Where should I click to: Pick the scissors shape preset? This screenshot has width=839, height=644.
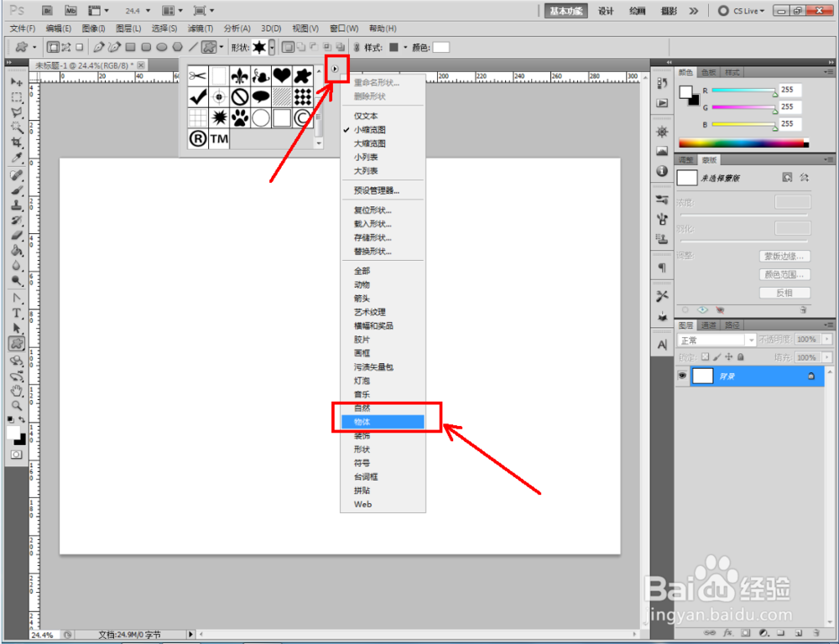pos(197,76)
